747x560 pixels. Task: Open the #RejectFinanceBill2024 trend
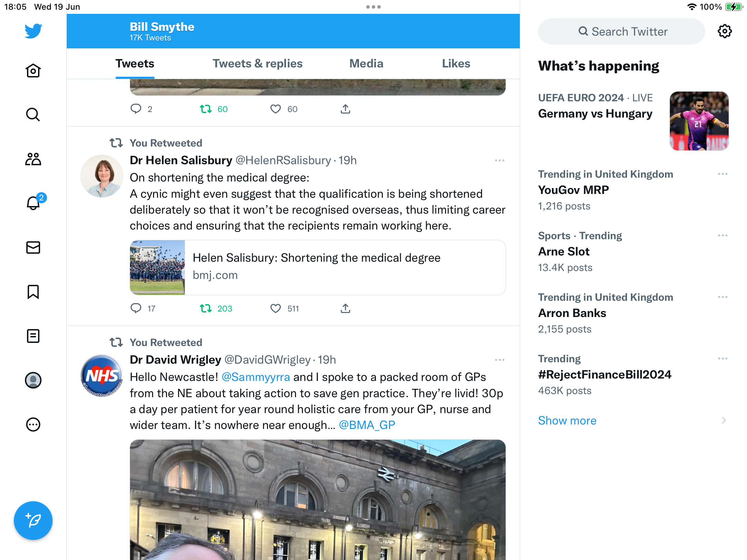point(605,374)
